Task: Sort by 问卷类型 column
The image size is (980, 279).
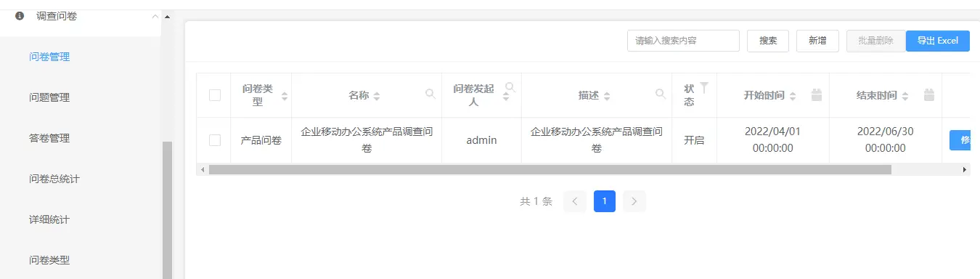Action: pos(285,96)
